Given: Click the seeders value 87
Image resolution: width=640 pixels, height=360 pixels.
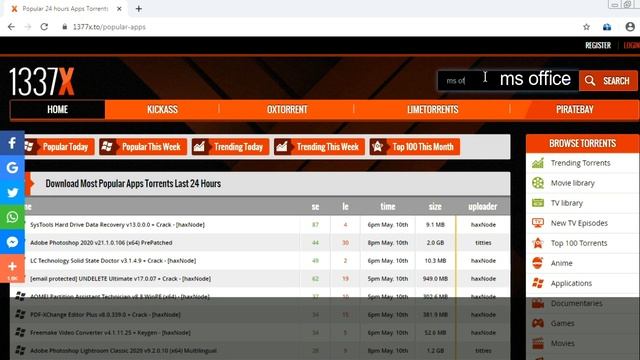Looking at the screenshot, I should (x=315, y=224).
